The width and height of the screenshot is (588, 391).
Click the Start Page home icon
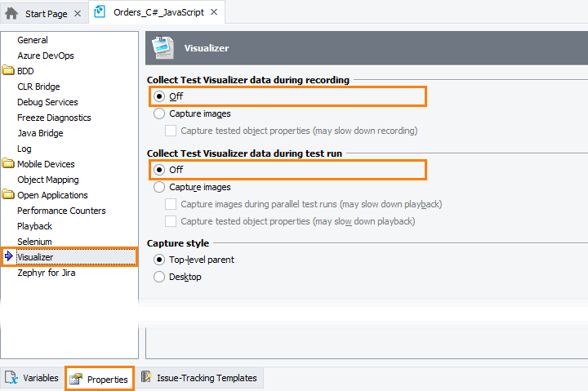[x=11, y=13]
